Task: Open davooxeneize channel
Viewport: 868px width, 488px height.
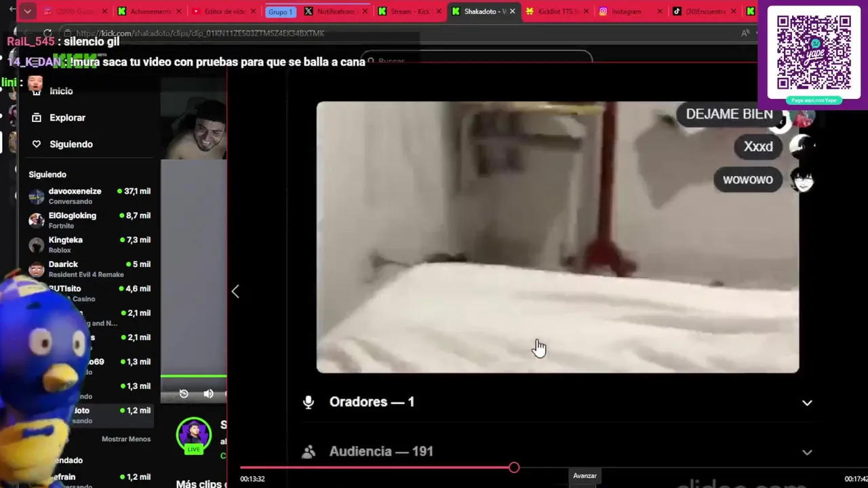Action: (90, 196)
